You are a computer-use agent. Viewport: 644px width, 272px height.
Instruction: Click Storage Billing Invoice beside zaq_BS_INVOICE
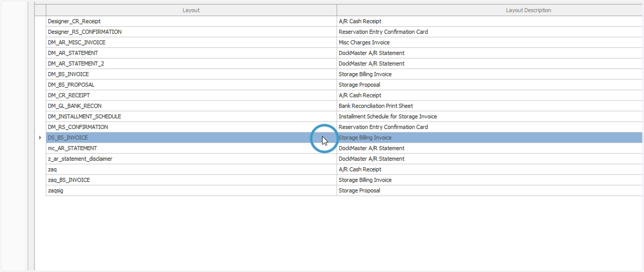tap(365, 180)
